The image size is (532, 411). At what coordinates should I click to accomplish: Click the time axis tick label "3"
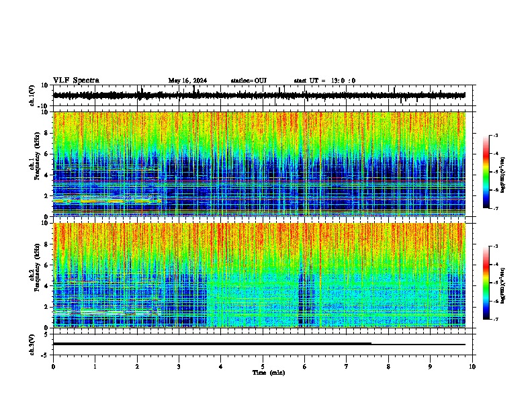(179, 367)
